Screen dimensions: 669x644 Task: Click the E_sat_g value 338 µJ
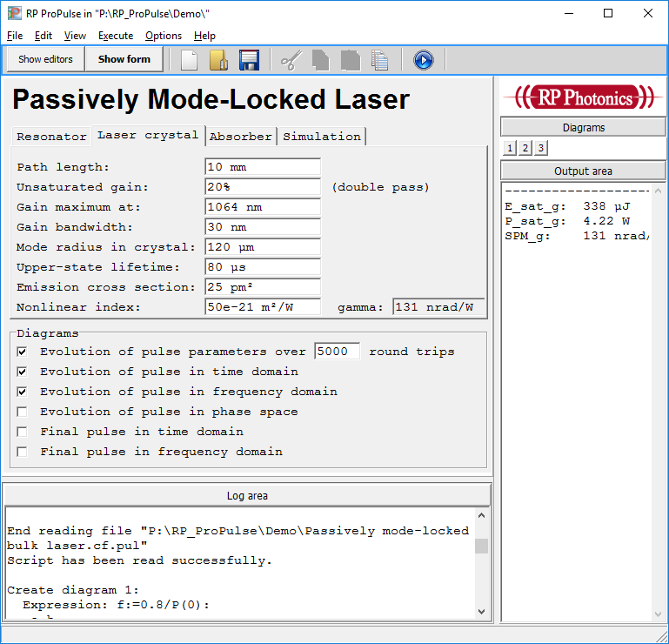coord(606,206)
